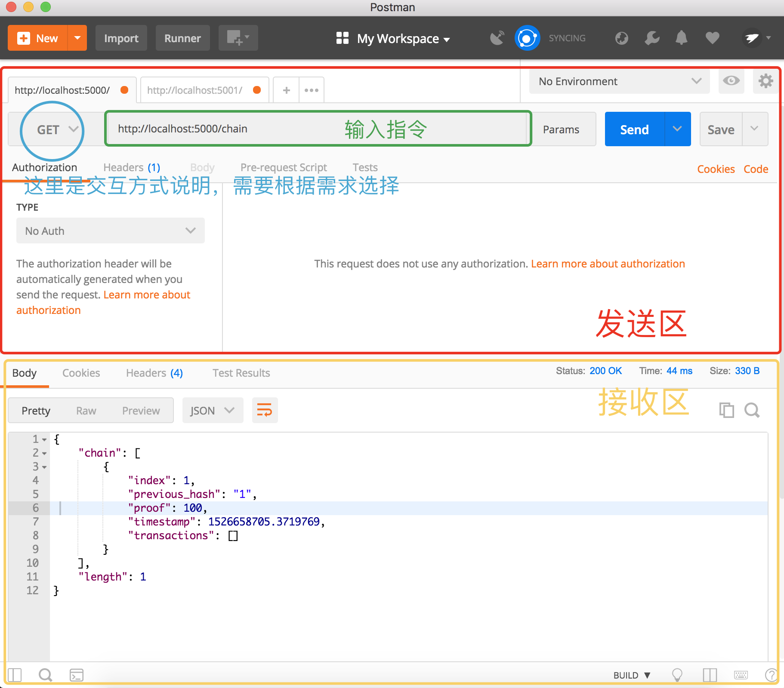
Task: Open the New button dropdown arrow
Action: (x=77, y=38)
